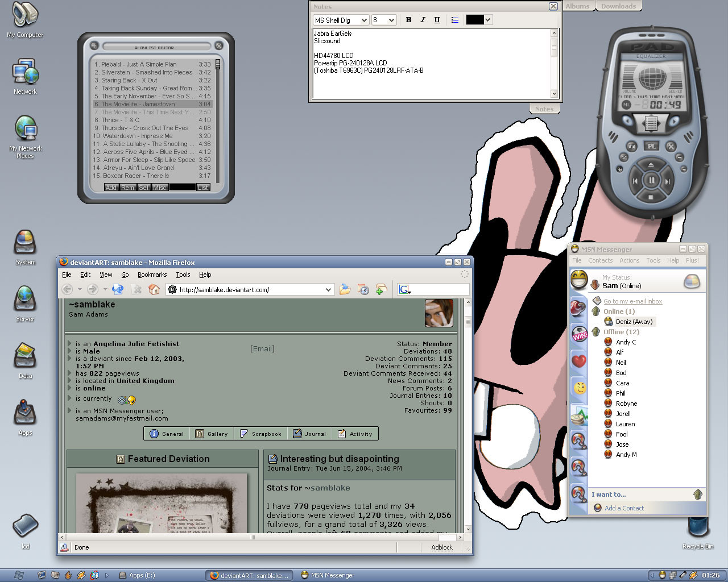Click the Back arrow in Firefox toolbar
Viewport: 728px width, 582px height.
67,289
